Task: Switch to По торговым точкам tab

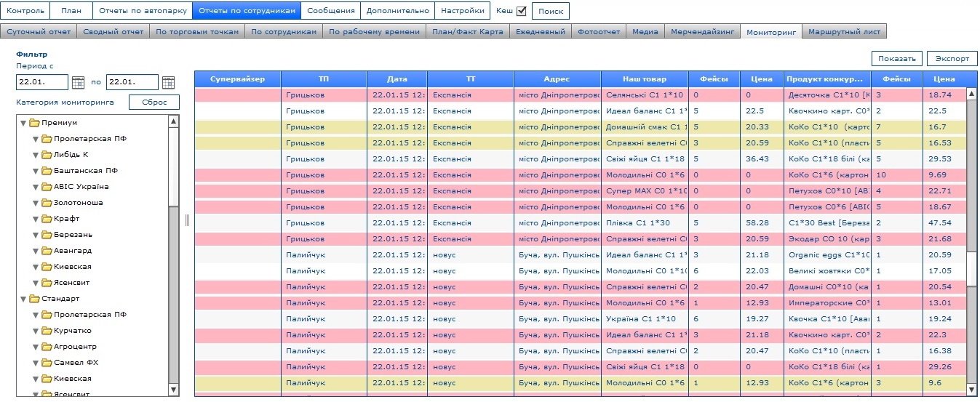Action: pyautogui.click(x=197, y=32)
